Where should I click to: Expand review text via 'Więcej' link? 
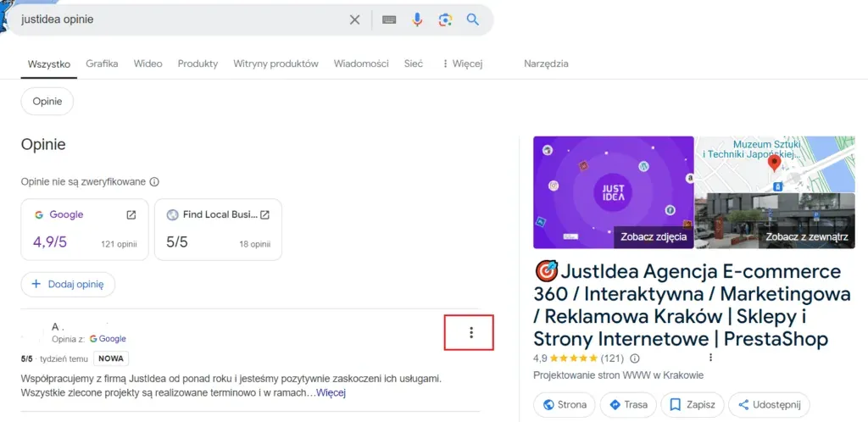(331, 393)
